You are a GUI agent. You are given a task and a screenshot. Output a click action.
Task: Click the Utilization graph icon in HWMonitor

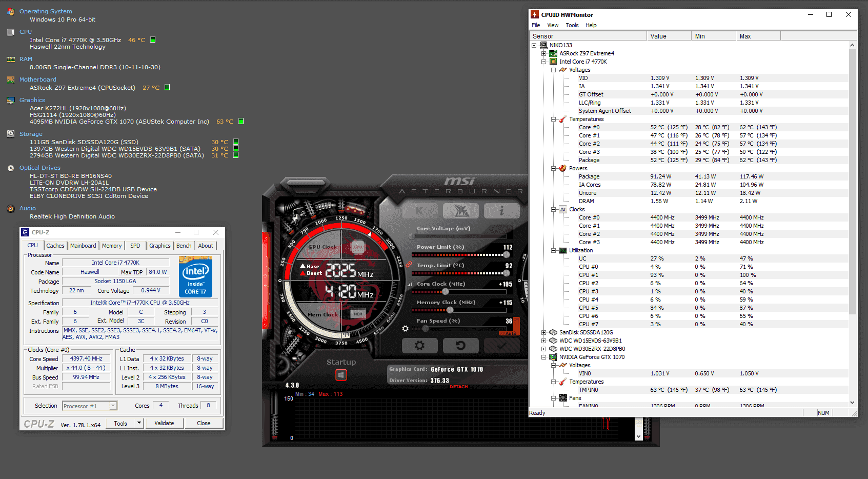pyautogui.click(x=563, y=251)
